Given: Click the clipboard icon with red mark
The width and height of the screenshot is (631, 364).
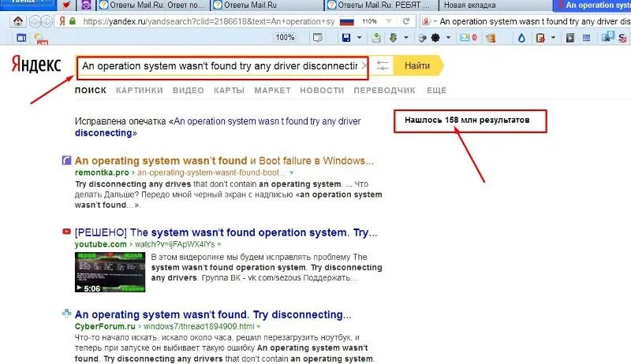Looking at the screenshot, I should (540, 38).
